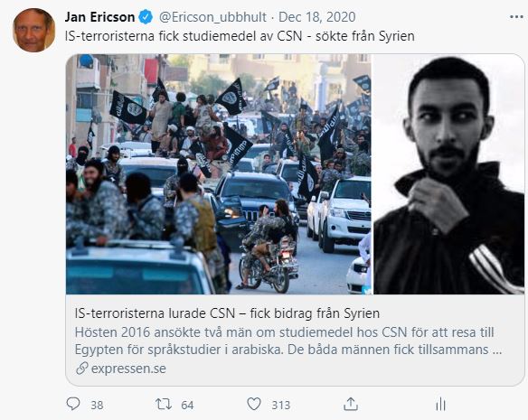Open the @Ericson_ubbhult handle
This screenshot has height=420, width=528.
pos(212,17)
